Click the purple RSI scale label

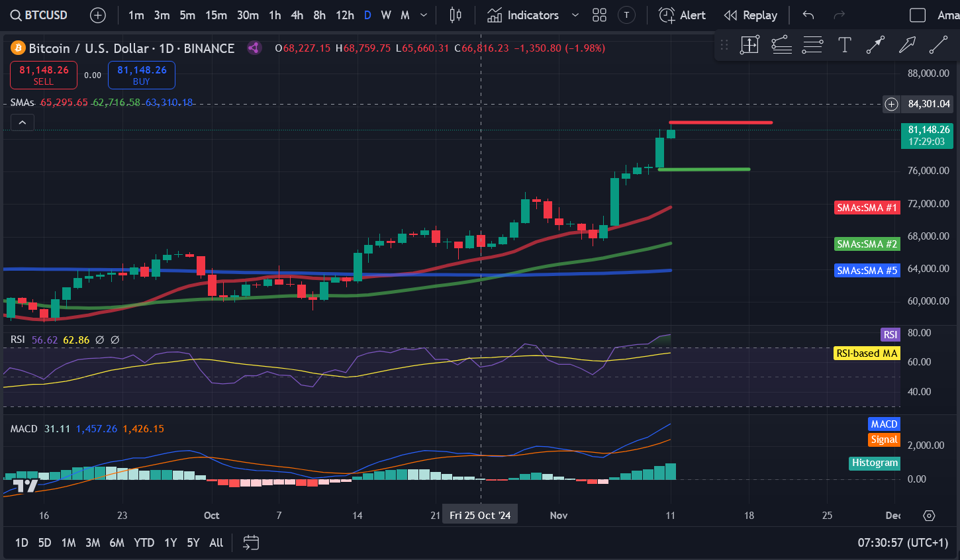890,335
